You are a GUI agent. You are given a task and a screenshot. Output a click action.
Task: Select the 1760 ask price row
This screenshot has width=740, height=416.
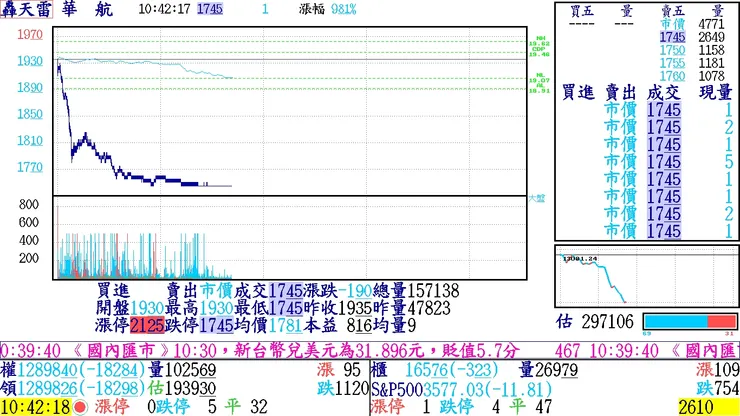(692, 76)
